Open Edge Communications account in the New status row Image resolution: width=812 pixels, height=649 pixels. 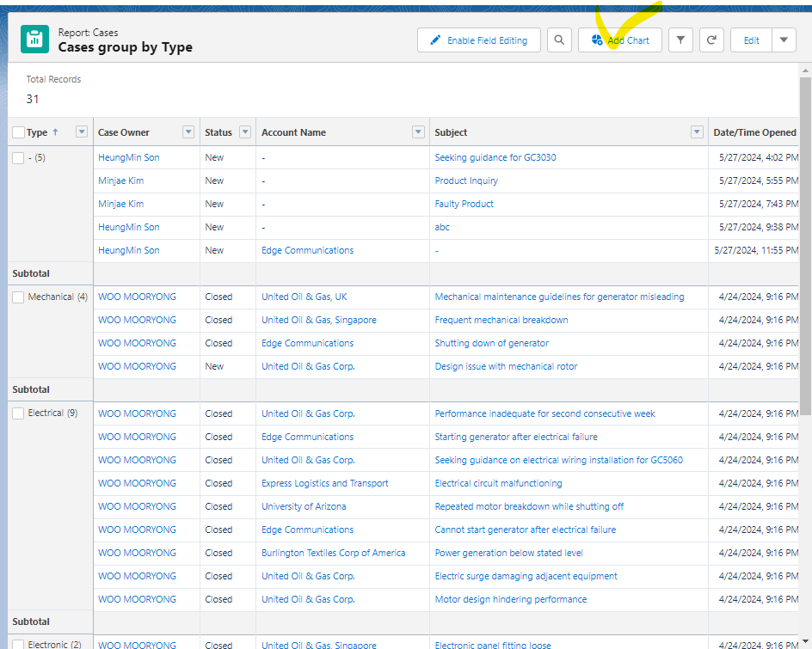307,250
